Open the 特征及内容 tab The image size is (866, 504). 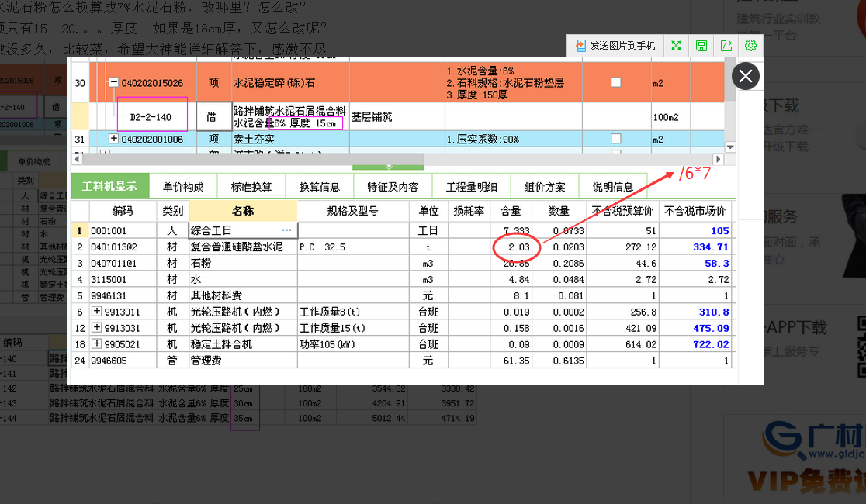[393, 187]
